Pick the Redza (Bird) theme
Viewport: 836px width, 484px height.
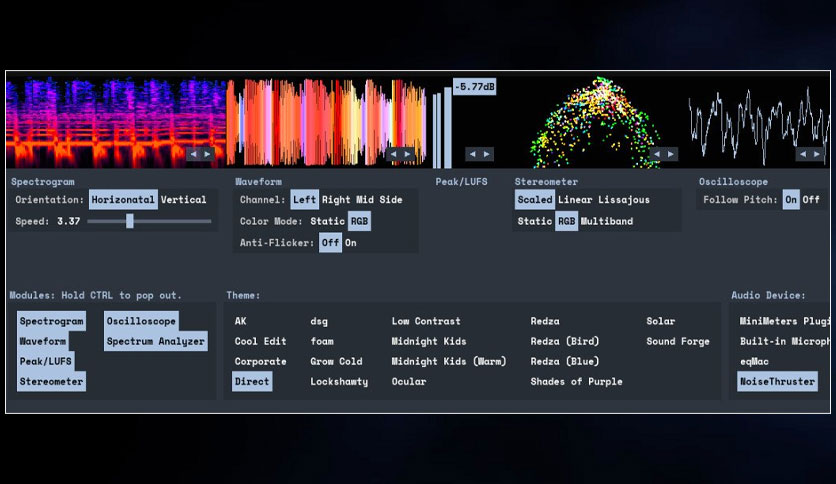point(565,341)
